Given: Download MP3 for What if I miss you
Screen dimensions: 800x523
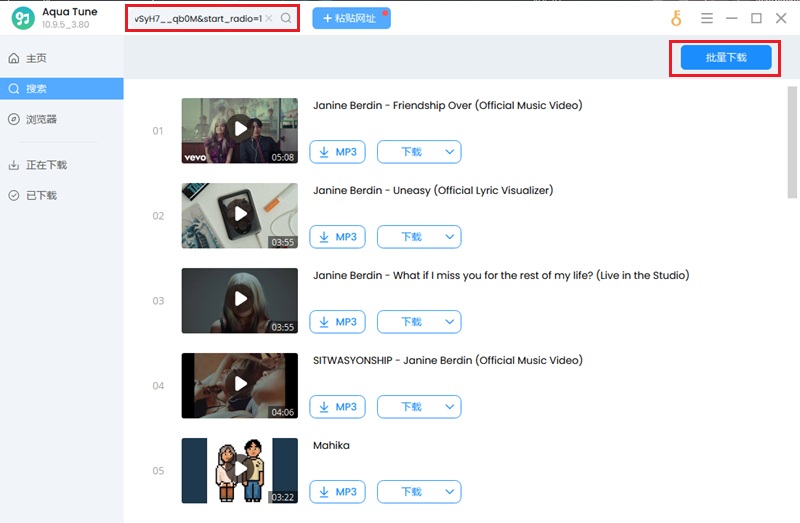Looking at the screenshot, I should [x=338, y=322].
